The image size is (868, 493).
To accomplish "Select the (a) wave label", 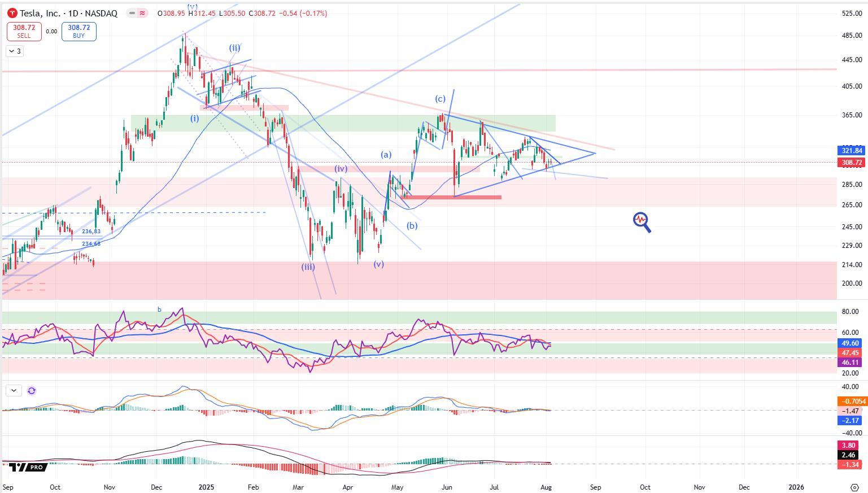I will 386,155.
